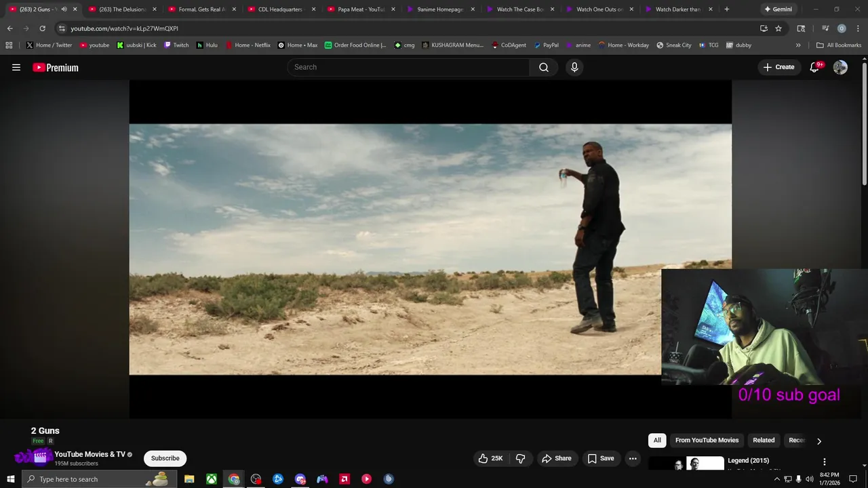Open the YouTube Movies & TV channel link
Screen dimensions: 868x488
[x=90, y=454]
